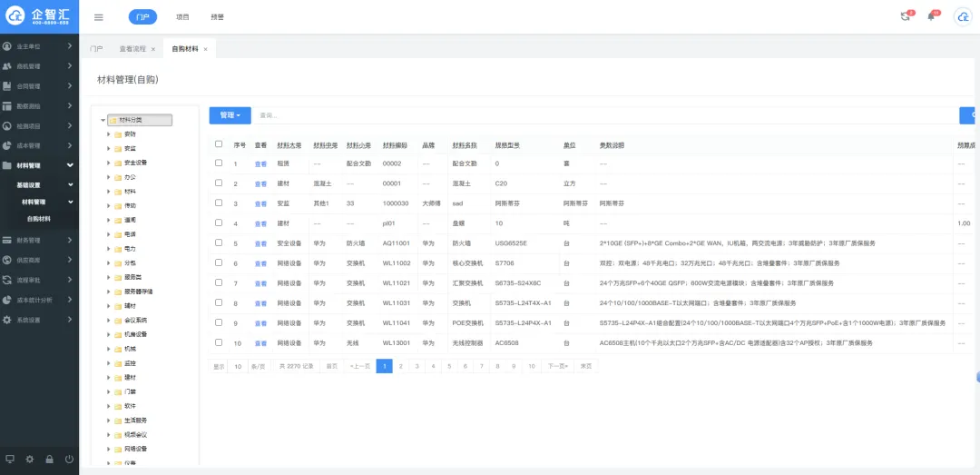Image resolution: width=980 pixels, height=475 pixels.
Task: Check the row 10 AC6508 checkbox
Action: click(219, 342)
